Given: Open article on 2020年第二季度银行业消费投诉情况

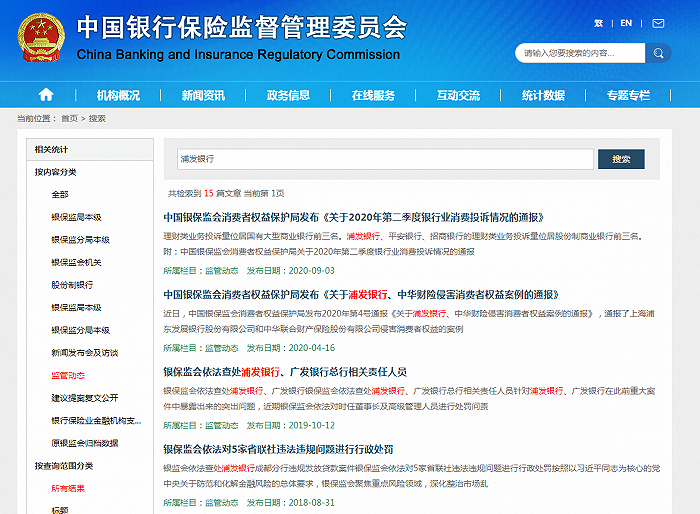Looking at the screenshot, I should pos(354,217).
